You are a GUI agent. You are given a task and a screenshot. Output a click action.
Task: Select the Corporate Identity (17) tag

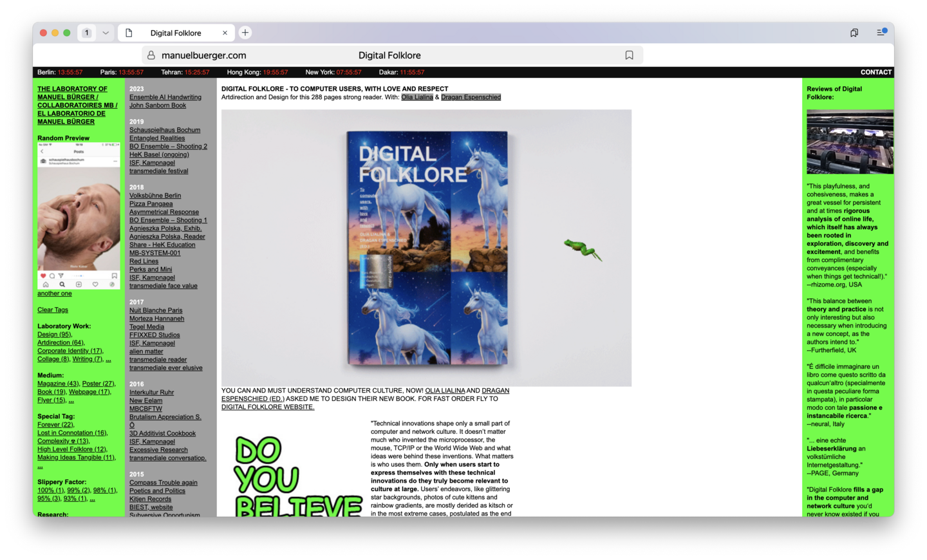[70, 351]
